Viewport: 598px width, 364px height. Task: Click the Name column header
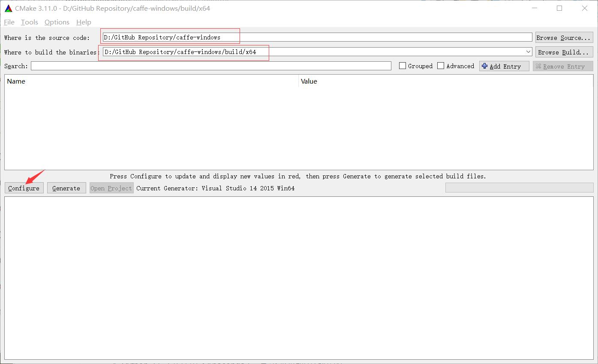(151, 81)
